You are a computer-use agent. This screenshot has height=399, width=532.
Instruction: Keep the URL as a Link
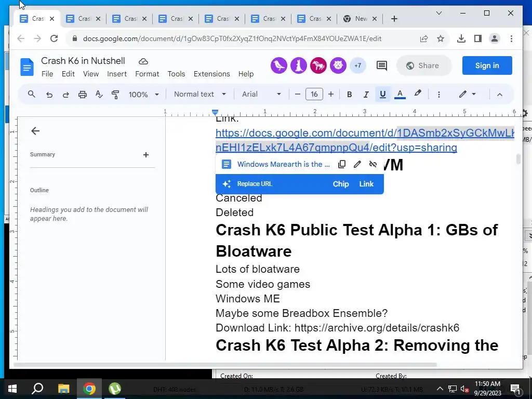coord(366,184)
